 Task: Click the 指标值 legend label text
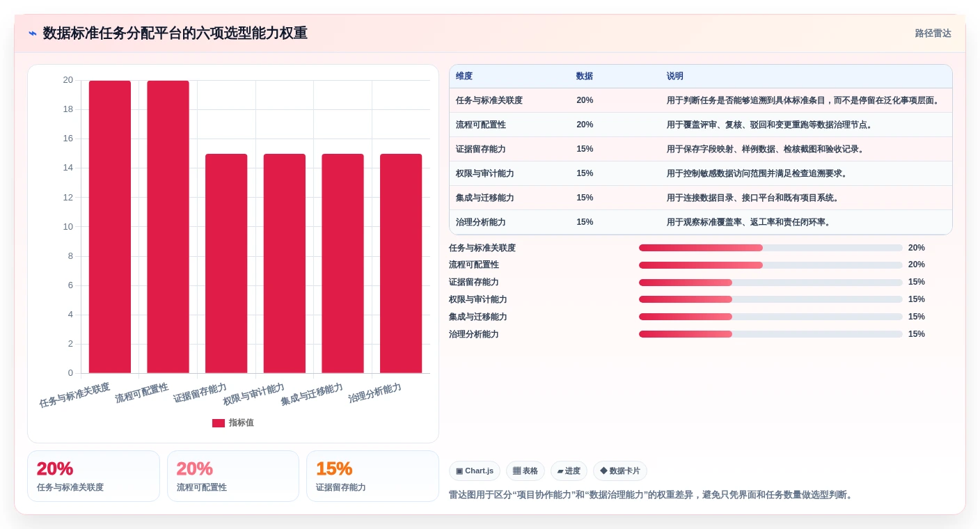[242, 423]
